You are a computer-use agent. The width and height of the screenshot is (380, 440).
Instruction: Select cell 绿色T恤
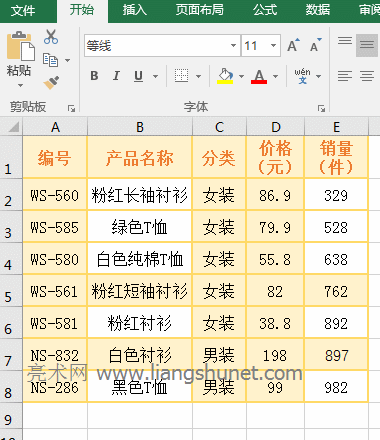pyautogui.click(x=140, y=227)
